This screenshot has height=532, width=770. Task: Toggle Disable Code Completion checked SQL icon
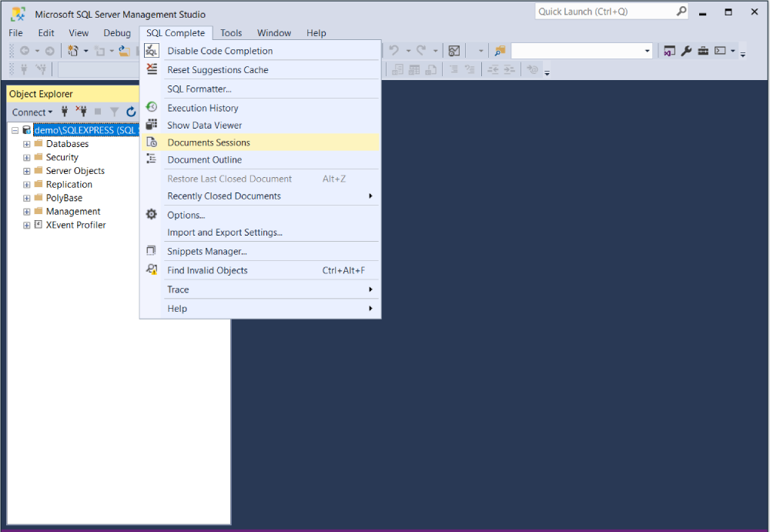pos(151,50)
